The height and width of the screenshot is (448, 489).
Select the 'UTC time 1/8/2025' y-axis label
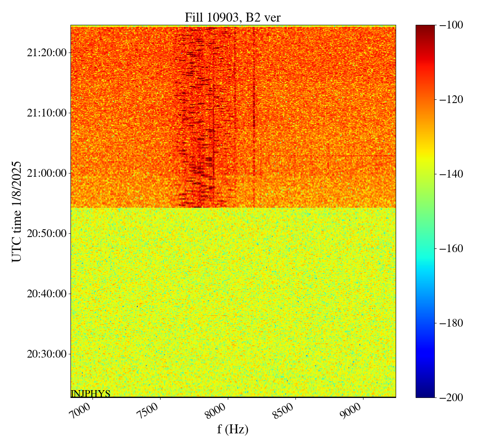pyautogui.click(x=16, y=211)
